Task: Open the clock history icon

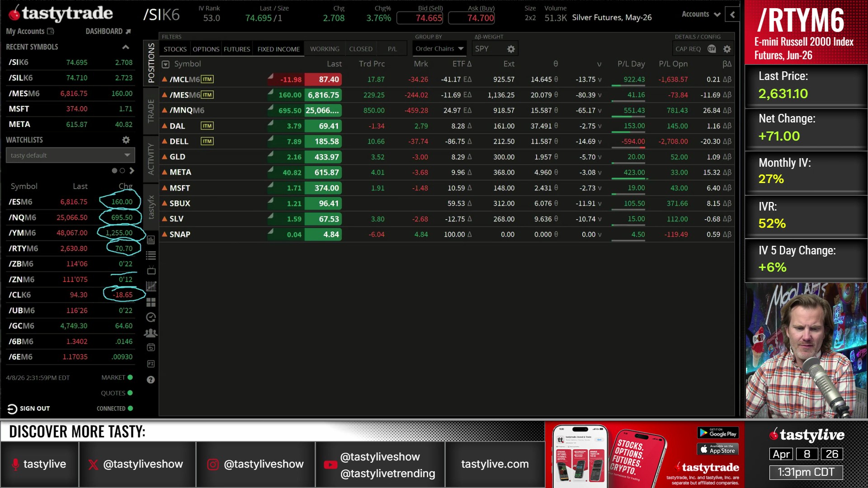Action: pos(151,317)
